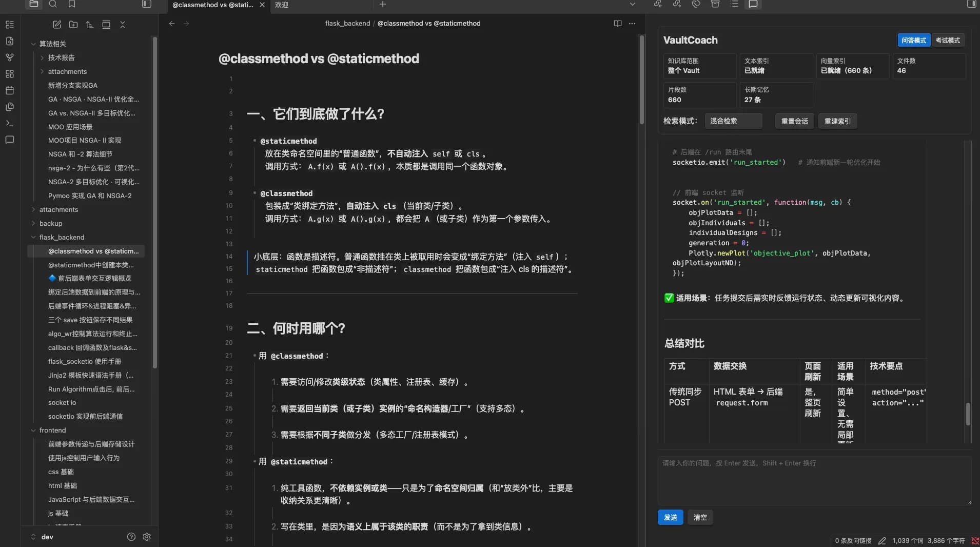Open the file explorer tab icon
This screenshot has height=547, width=980.
point(34,4)
